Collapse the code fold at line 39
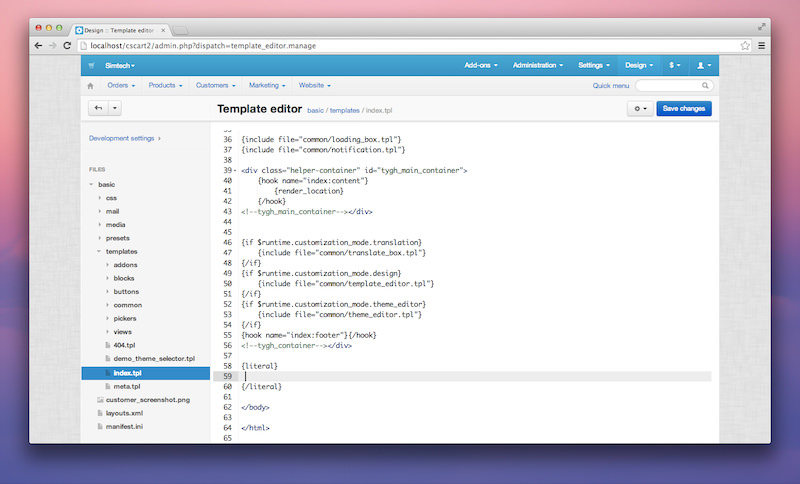Image resolution: width=800 pixels, height=484 pixels. [x=235, y=171]
